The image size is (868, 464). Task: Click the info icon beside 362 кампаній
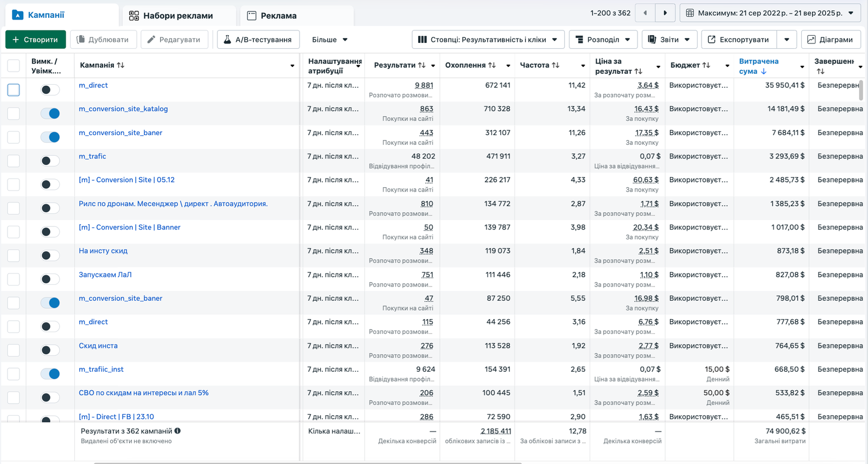pos(177,431)
